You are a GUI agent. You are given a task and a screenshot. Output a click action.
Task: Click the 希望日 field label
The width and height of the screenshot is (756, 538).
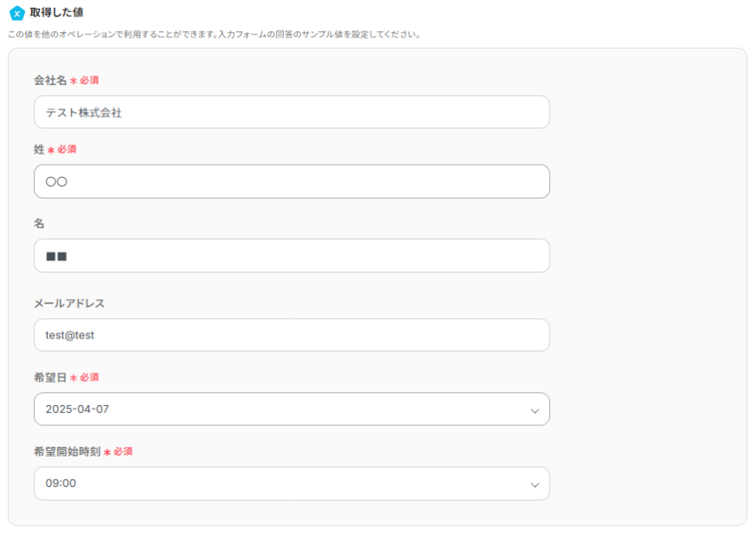[50, 377]
